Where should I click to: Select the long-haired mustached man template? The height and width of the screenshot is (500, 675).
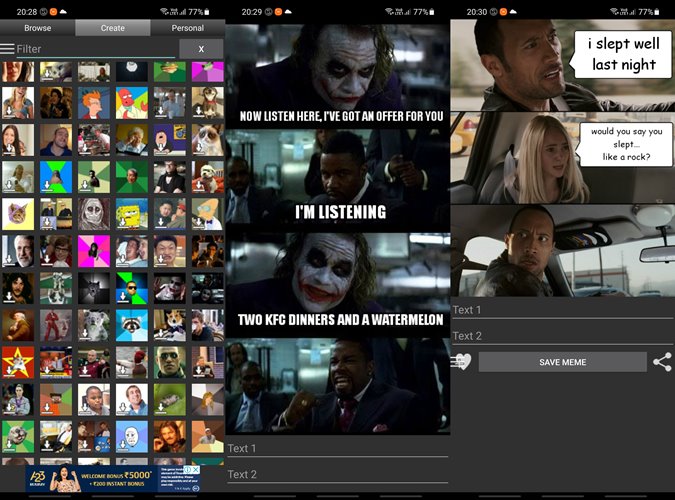18,288
